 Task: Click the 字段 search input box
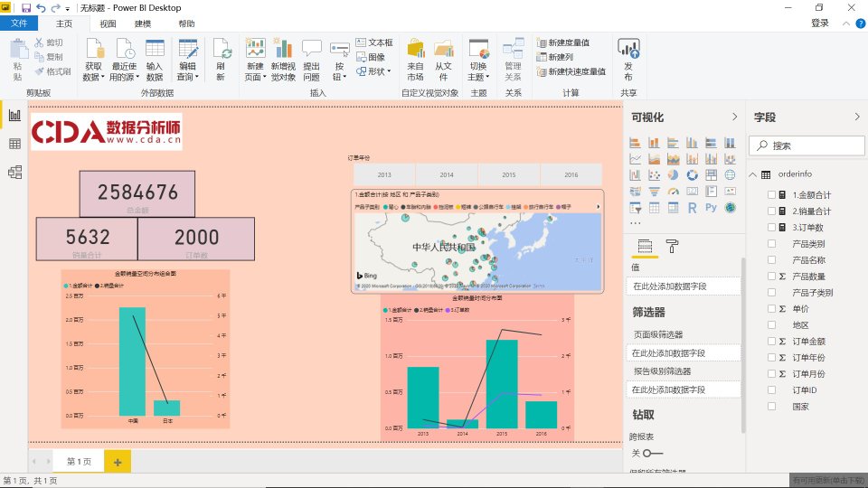pyautogui.click(x=807, y=145)
